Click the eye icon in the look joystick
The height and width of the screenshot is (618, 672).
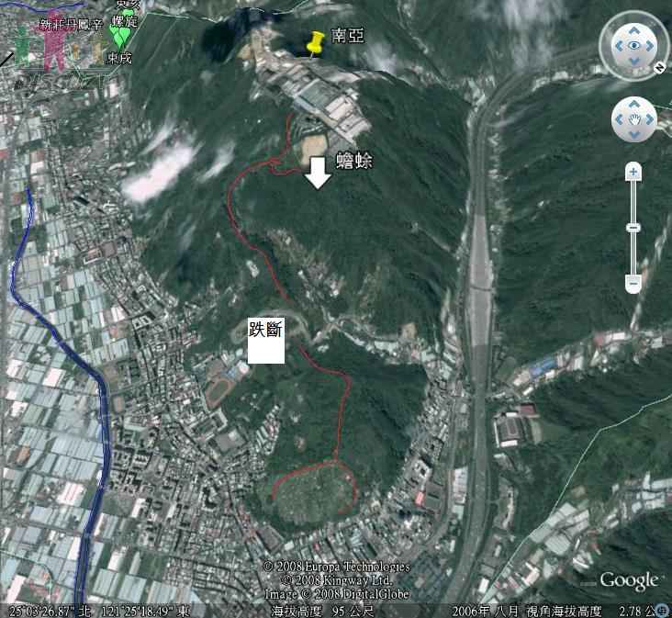click(633, 46)
